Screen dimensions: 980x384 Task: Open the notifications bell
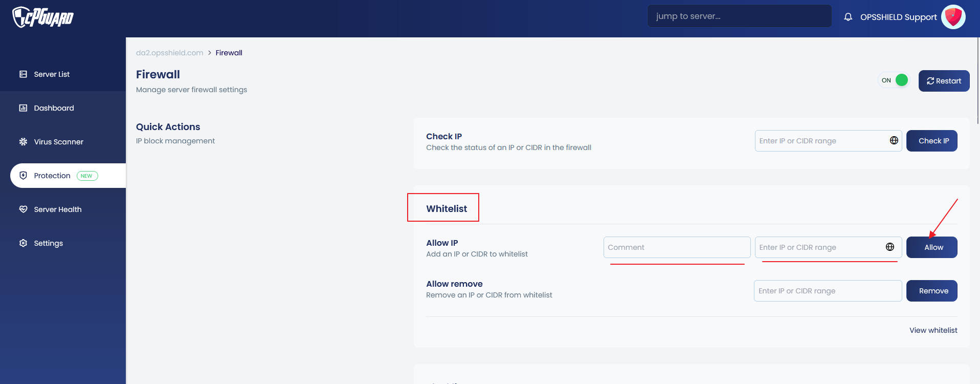[848, 17]
